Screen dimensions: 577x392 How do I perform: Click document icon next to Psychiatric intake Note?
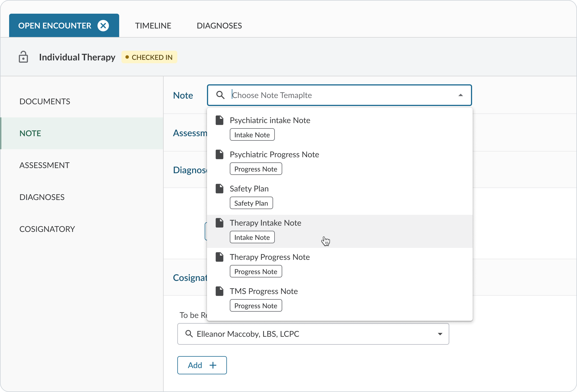[x=220, y=120]
